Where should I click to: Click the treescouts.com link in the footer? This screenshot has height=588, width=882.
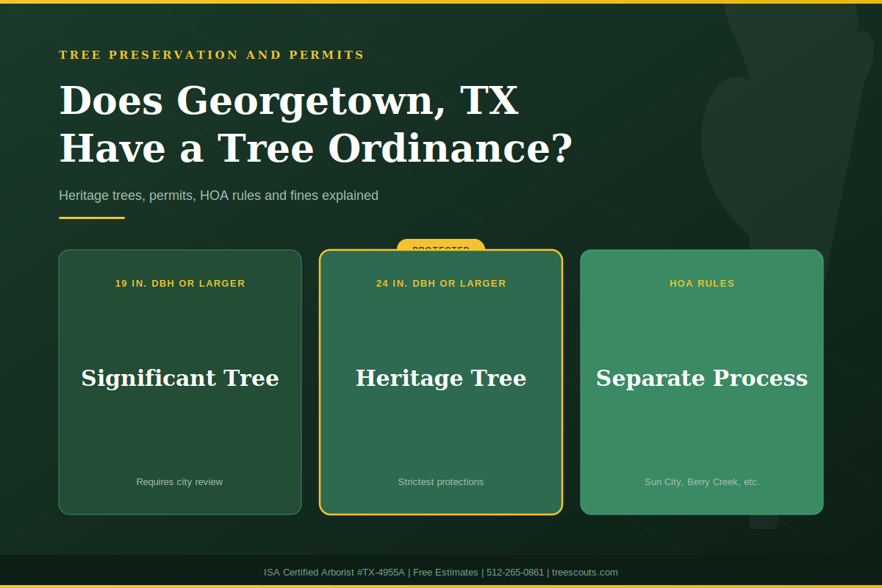point(585,572)
